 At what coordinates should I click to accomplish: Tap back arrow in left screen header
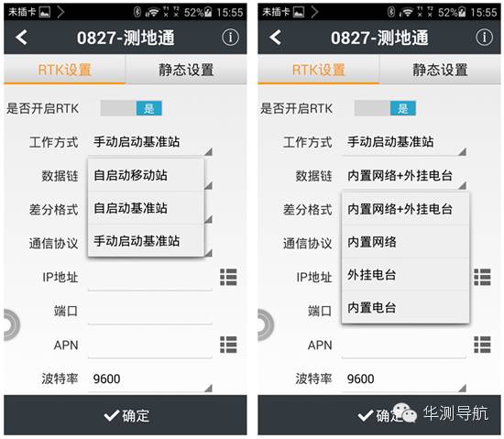(x=22, y=38)
